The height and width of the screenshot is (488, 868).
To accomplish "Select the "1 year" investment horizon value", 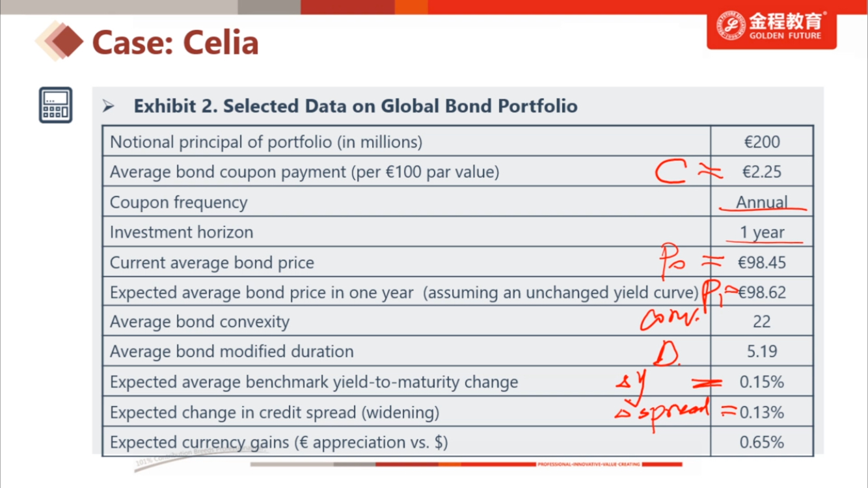I will 762,232.
